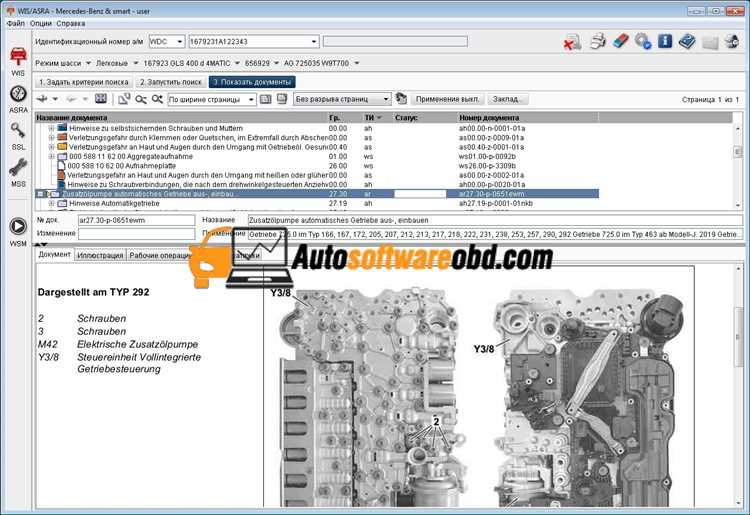Select step 3. Показать документы
The image size is (750, 515).
(x=252, y=82)
